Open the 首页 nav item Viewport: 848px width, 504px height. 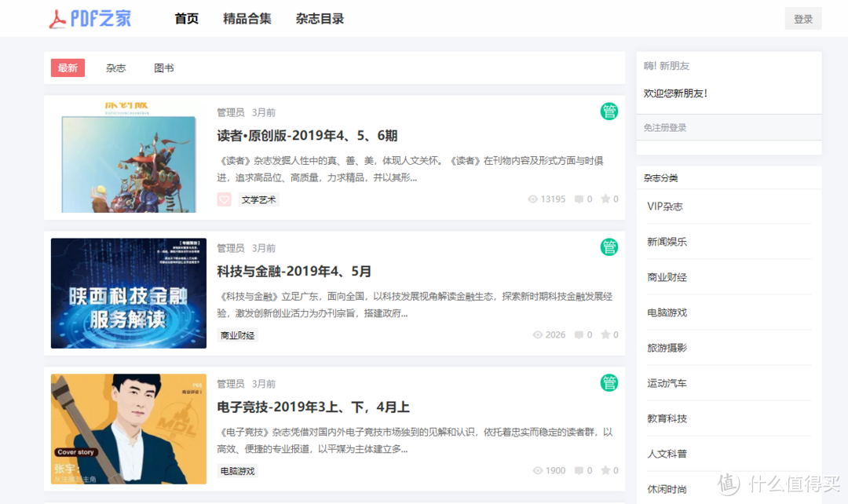187,19
